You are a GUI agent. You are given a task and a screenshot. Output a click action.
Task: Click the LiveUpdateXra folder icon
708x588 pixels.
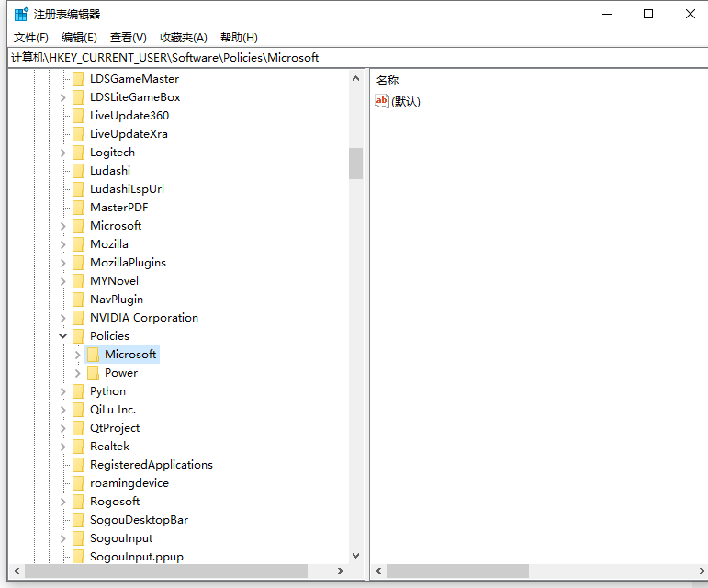(x=79, y=134)
